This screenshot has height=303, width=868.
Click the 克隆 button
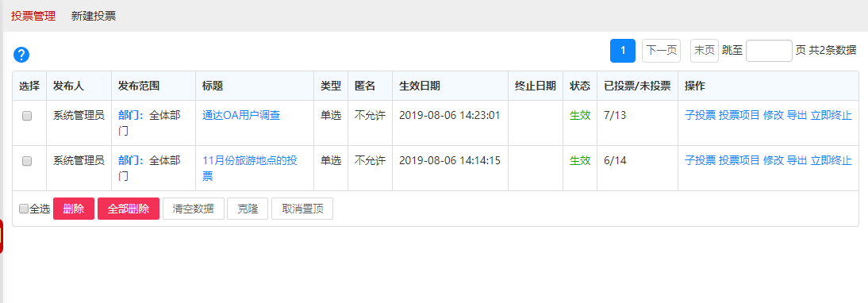(248, 209)
